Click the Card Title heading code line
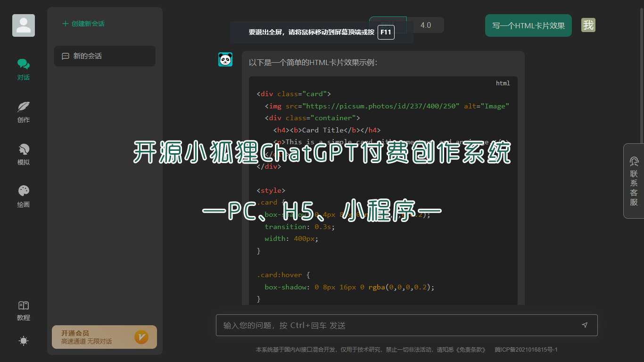Screen dimensions: 644x362 327,130
